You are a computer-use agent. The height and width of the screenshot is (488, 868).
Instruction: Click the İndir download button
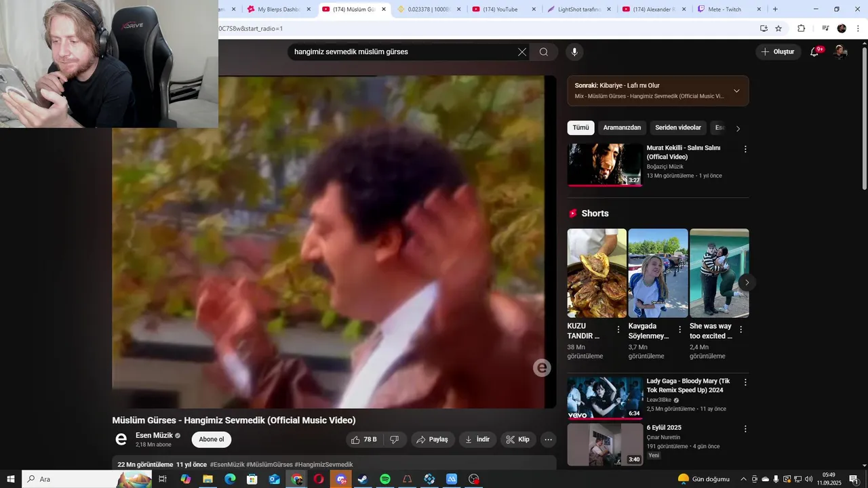click(477, 439)
